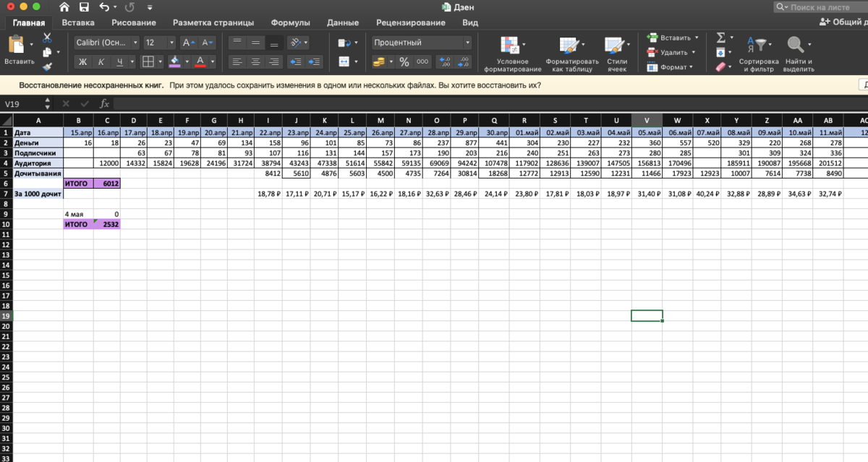
Task: Decrease font size with smaller A
Action: click(207, 43)
